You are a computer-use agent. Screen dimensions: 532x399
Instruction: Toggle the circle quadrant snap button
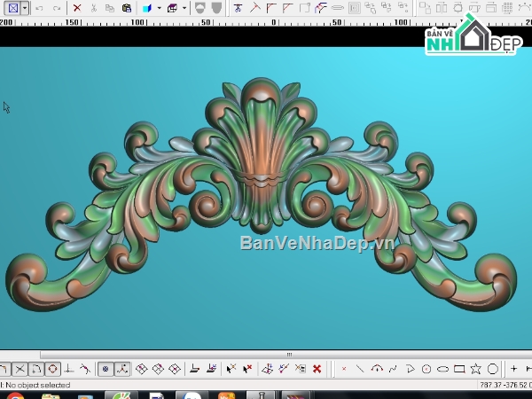pyautogui.click(x=52, y=369)
